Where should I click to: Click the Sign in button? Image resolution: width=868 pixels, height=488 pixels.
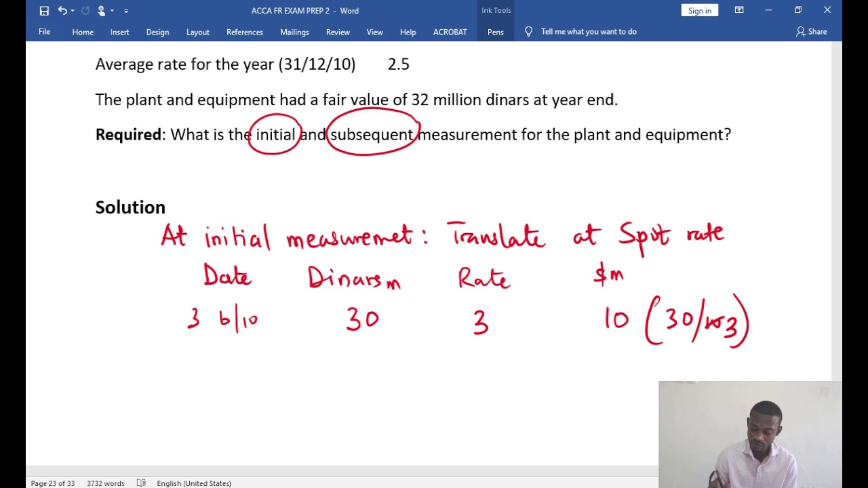[x=700, y=10]
